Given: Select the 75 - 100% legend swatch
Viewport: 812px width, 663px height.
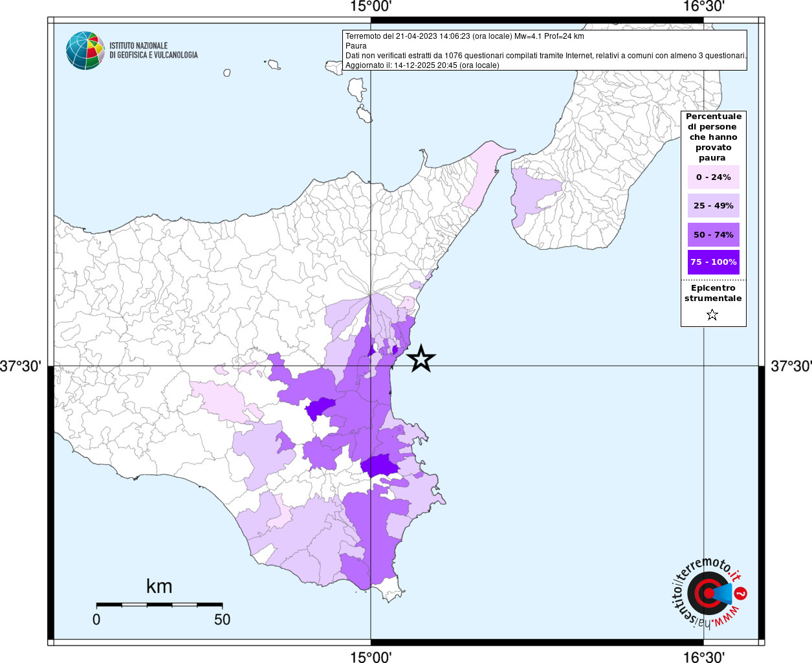Looking at the screenshot, I should (x=713, y=262).
